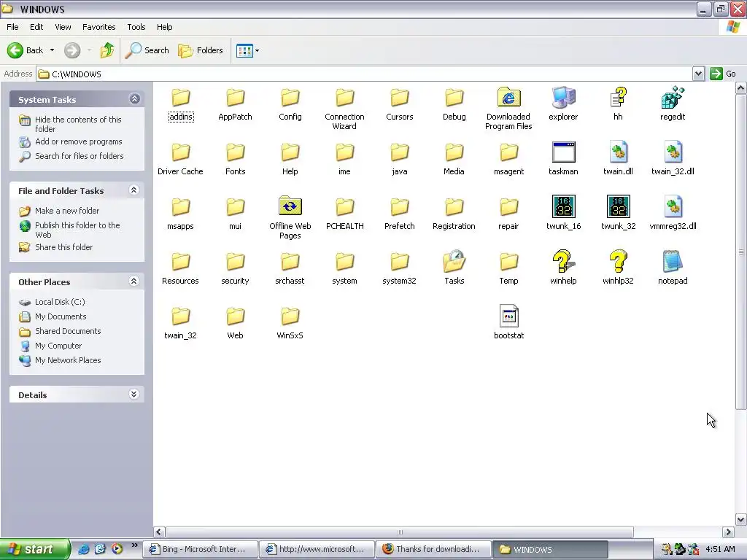Click Publish this folder to the Web
Image resolution: width=747 pixels, height=560 pixels.
point(77,230)
